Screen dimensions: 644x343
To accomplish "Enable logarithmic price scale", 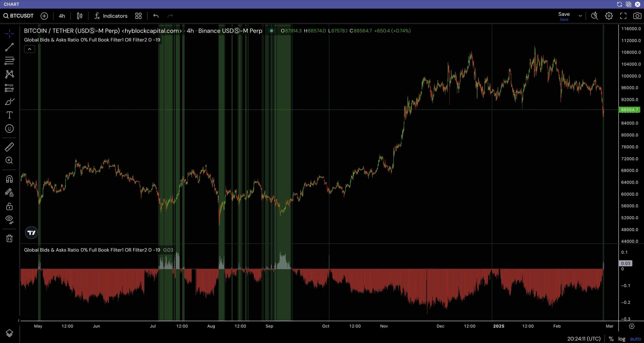I will (621, 339).
